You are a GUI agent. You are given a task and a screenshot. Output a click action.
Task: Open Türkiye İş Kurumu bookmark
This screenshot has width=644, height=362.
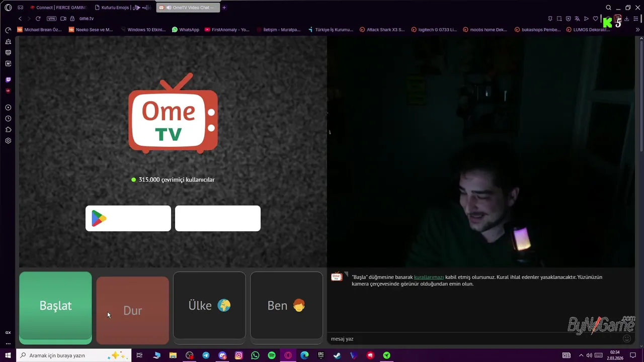(331, 30)
